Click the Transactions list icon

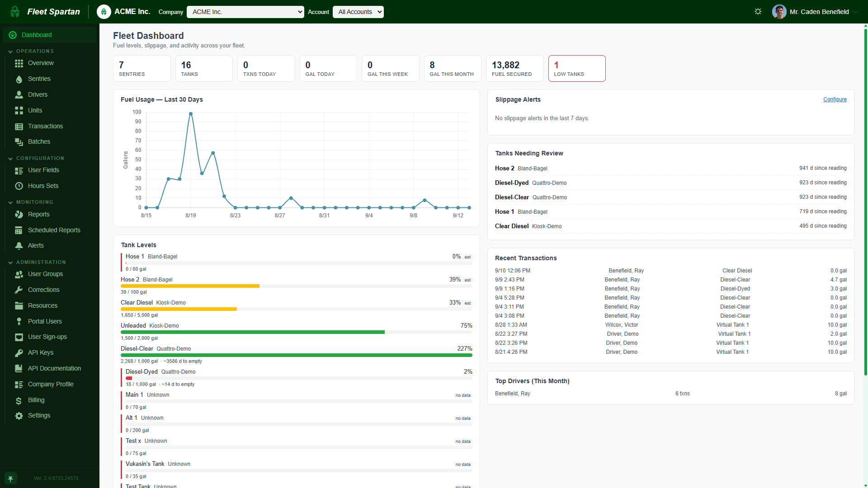click(19, 127)
